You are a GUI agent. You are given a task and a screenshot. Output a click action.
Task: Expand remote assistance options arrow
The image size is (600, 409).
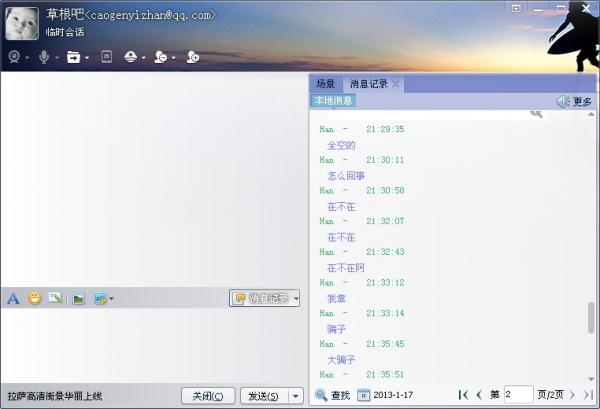point(143,58)
